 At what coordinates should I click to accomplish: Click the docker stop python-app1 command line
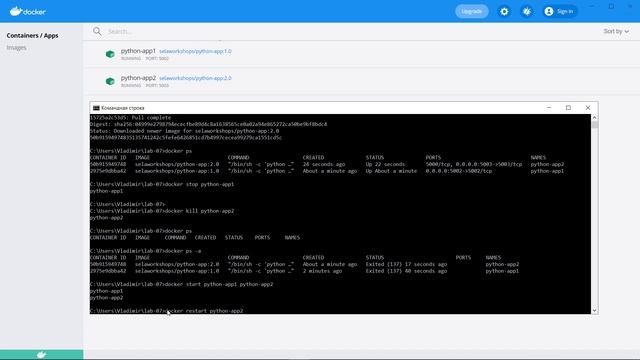pos(162,184)
